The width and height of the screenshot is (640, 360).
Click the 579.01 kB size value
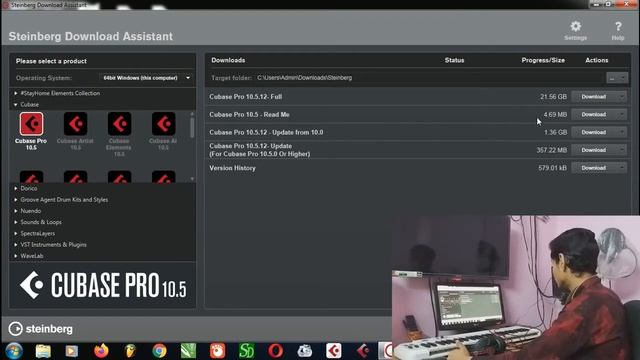(x=553, y=168)
